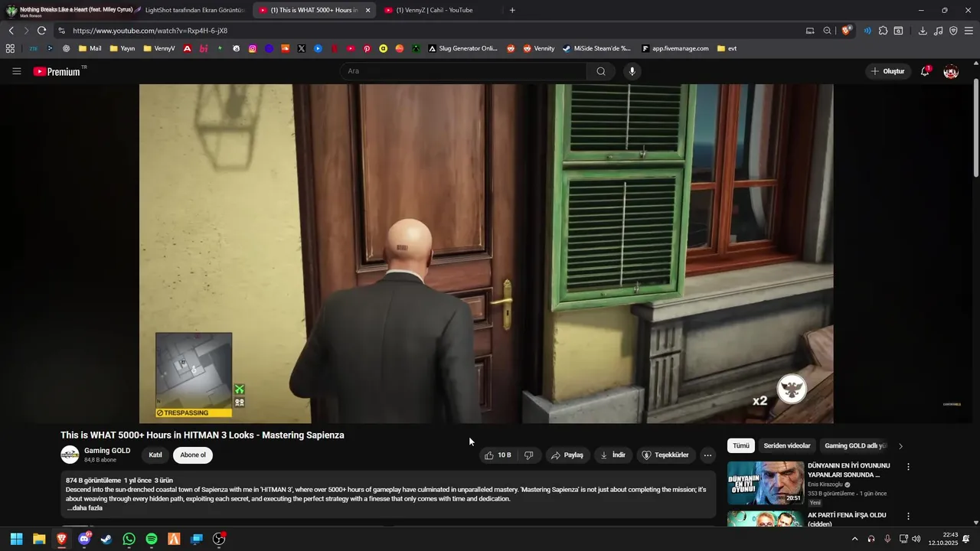This screenshot has width=980, height=551.
Task: Like the video with thumbs up
Action: coord(498,455)
